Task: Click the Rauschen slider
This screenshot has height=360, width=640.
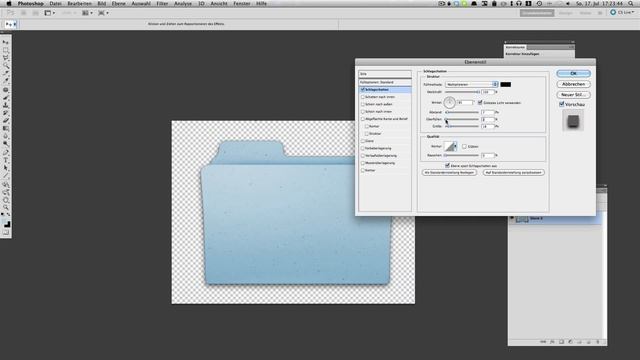Action: coord(462,156)
